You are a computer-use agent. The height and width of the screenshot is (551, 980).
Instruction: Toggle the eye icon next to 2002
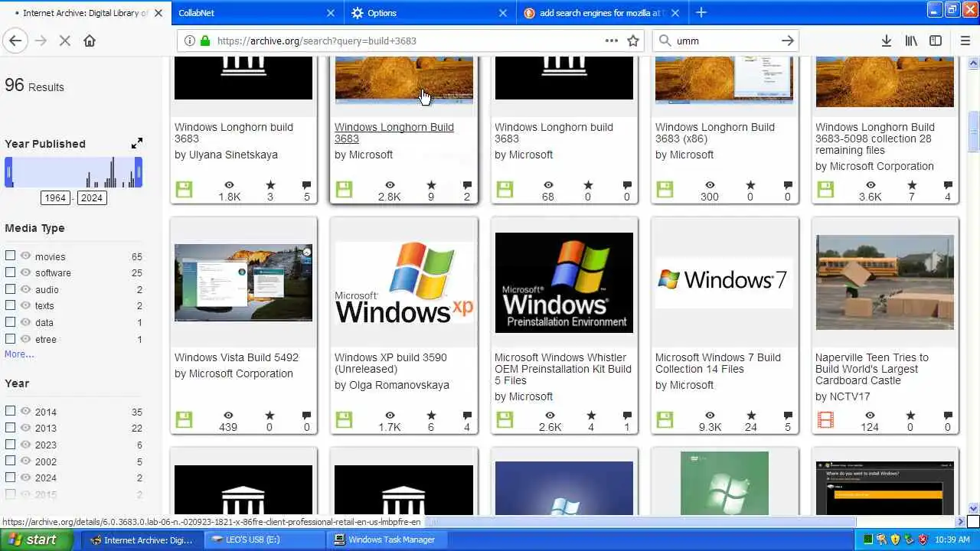click(25, 461)
